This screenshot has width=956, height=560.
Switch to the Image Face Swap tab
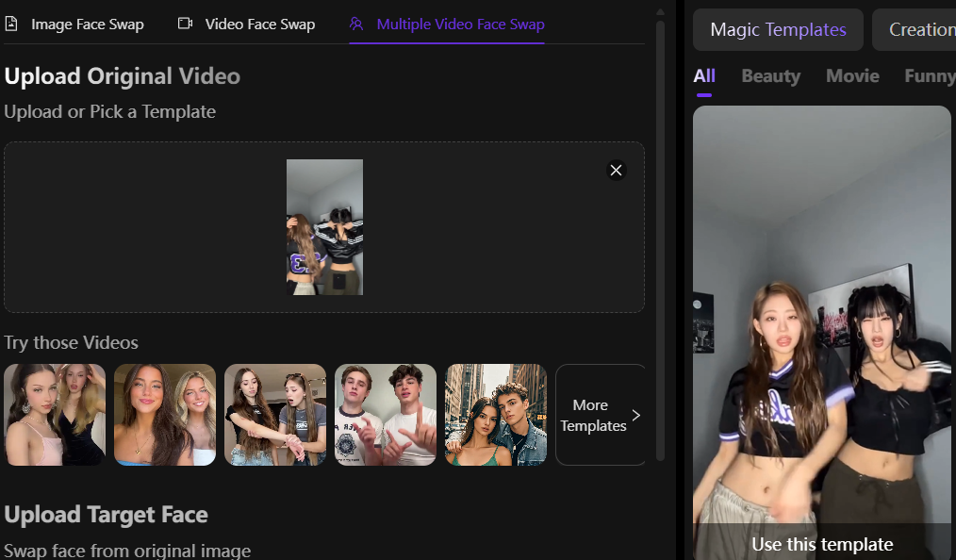click(88, 24)
